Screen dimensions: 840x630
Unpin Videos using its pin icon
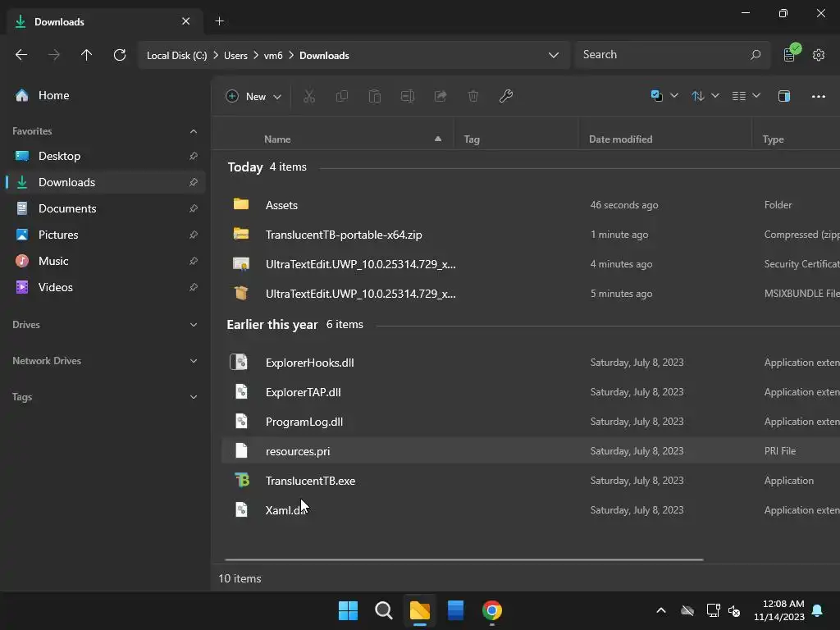click(x=194, y=287)
